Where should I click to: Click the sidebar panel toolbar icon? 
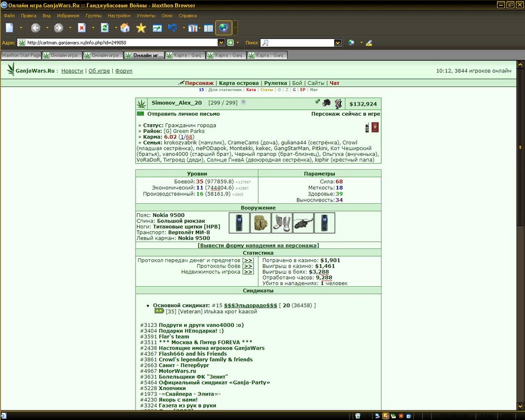pos(208,28)
